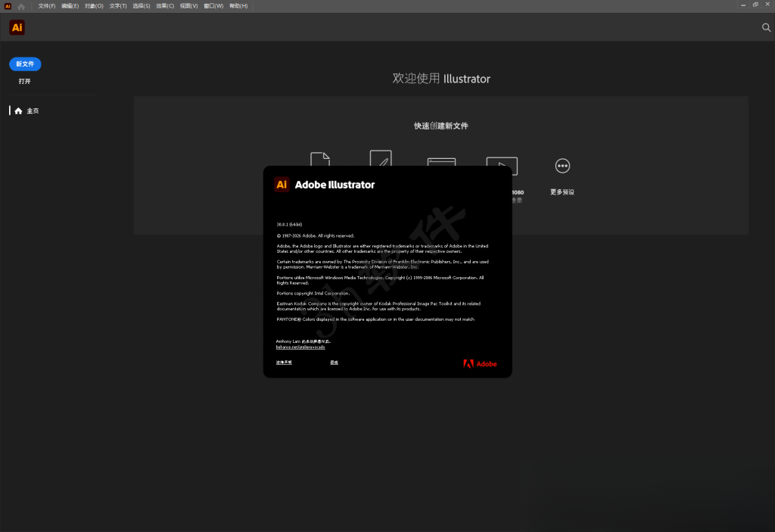Viewport: 775px width, 532px height.
Task: Open the 鸣谢 credits link in dialog
Action: click(x=334, y=362)
